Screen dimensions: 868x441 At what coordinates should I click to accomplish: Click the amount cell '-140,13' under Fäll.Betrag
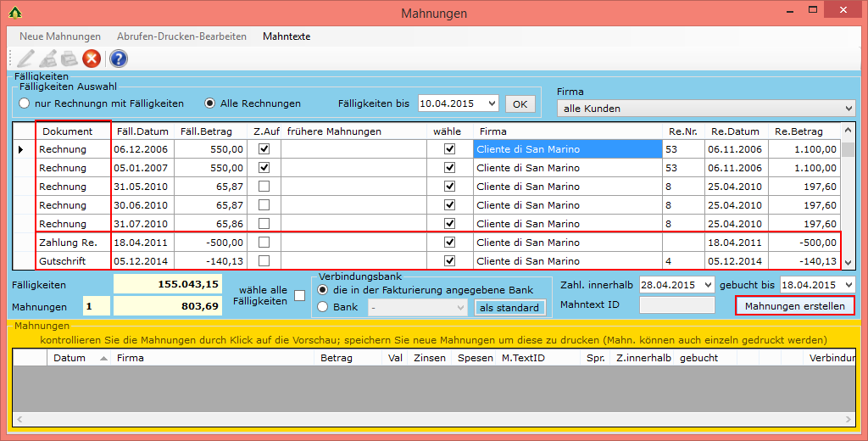point(210,261)
